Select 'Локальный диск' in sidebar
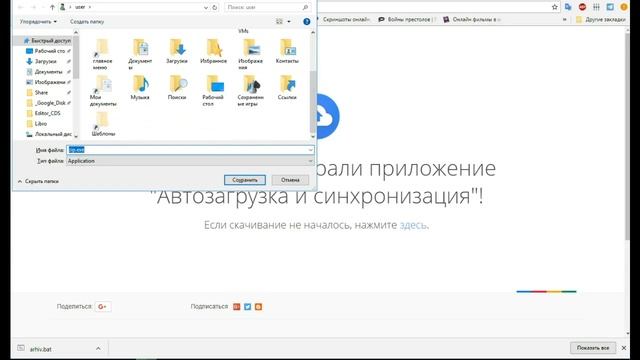Viewport: 640px width, 360px height. pos(49,134)
